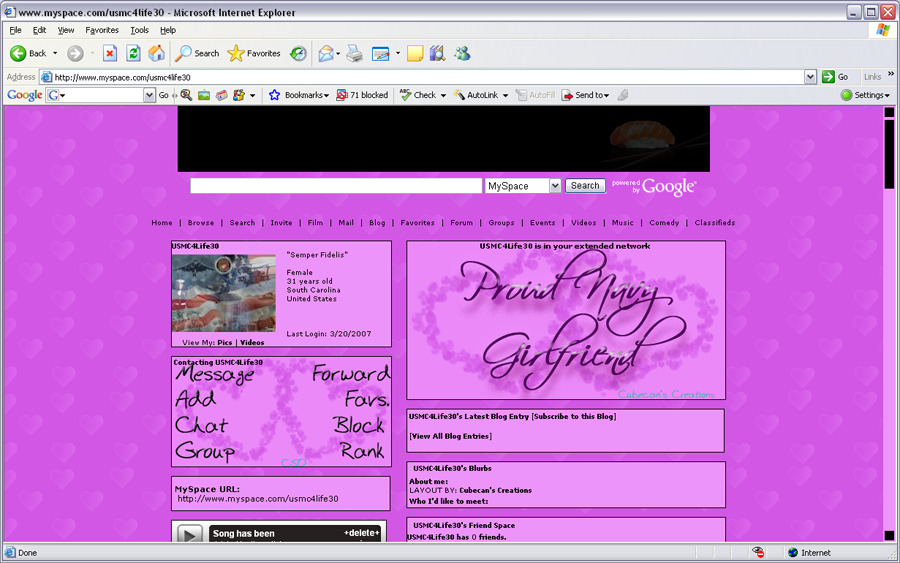900x563 pixels.
Task: Go back with the Back button
Action: coord(28,53)
